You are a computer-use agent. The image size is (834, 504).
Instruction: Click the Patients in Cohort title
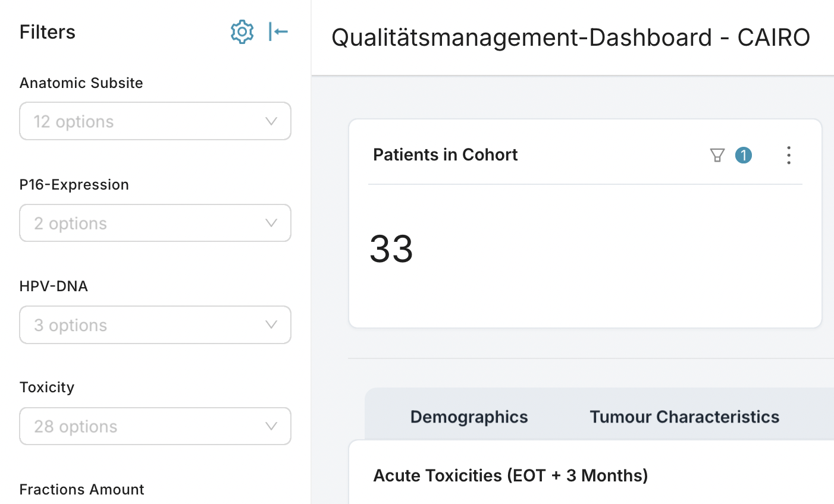(x=445, y=155)
